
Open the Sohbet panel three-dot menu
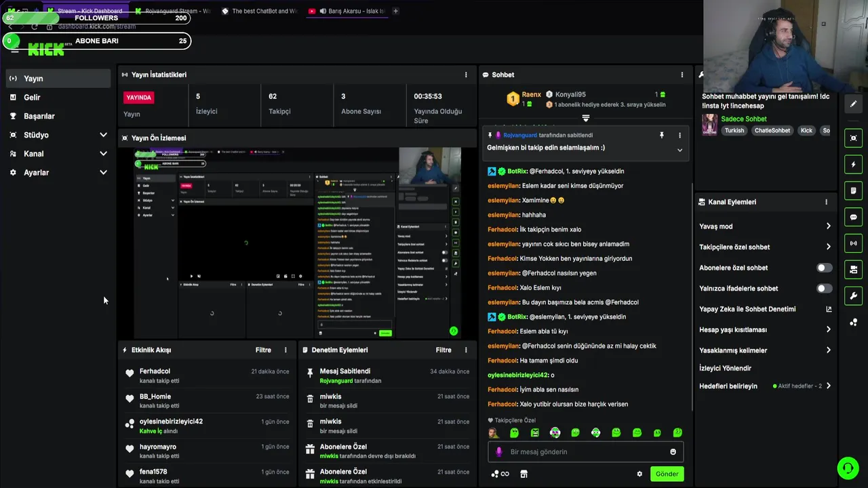pos(682,75)
